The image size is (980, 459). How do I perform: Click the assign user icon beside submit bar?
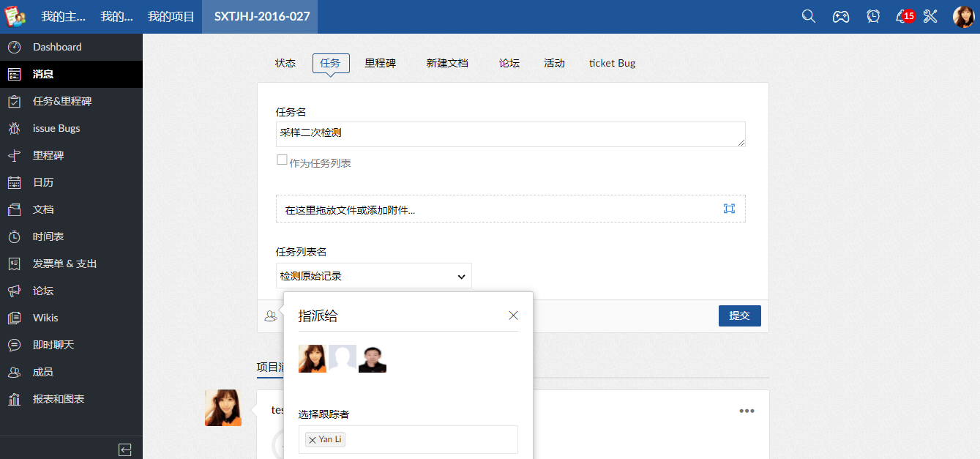point(271,316)
